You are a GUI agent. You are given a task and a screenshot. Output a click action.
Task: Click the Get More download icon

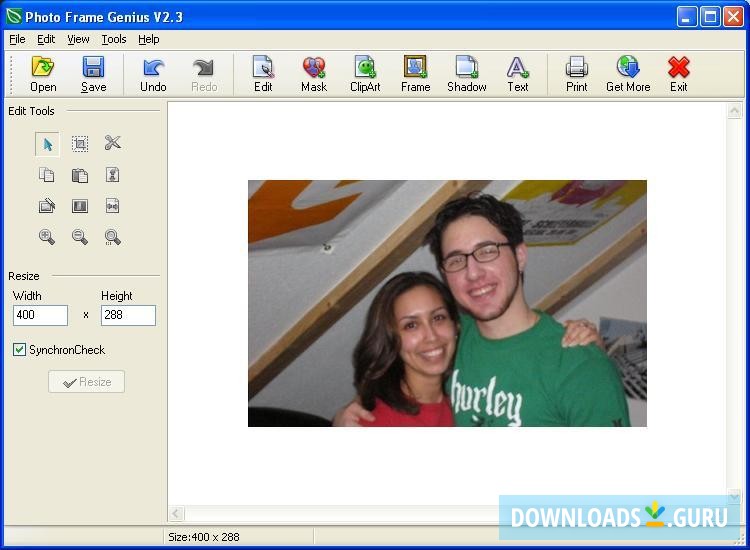(628, 74)
